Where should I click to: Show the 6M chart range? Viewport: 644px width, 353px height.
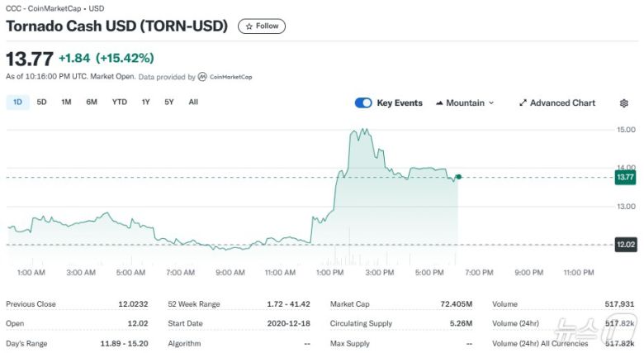click(x=92, y=103)
